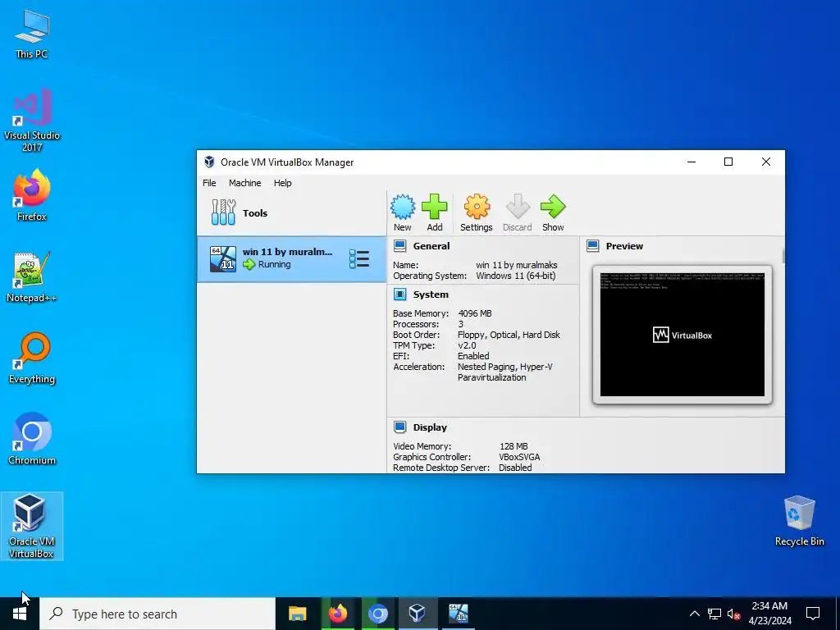Viewport: 840px width, 630px height.
Task: Click the Discard toolbar icon
Action: (x=518, y=207)
